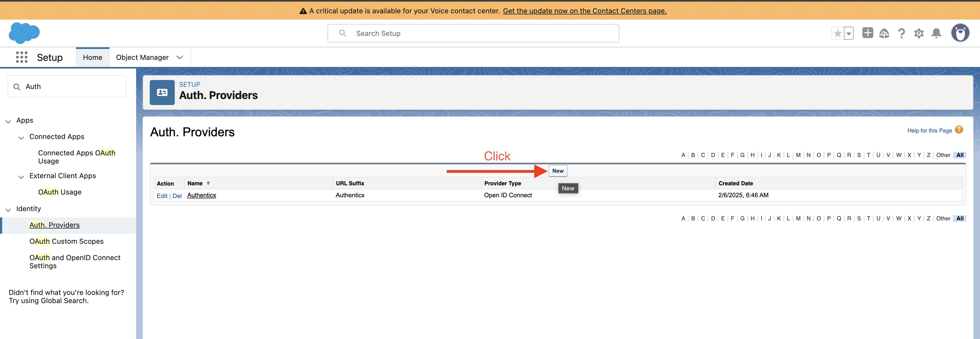Expand the Object Manager tab dropdown chevron
The width and height of the screenshot is (980, 339).
(180, 57)
